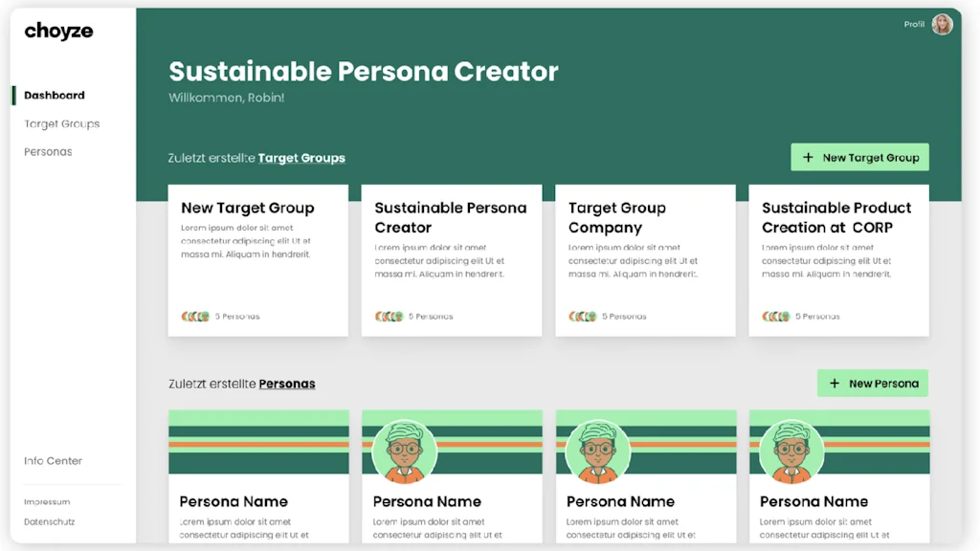Open the Datenschutz link
Image resolution: width=980 pixels, height=551 pixels.
pyautogui.click(x=49, y=521)
